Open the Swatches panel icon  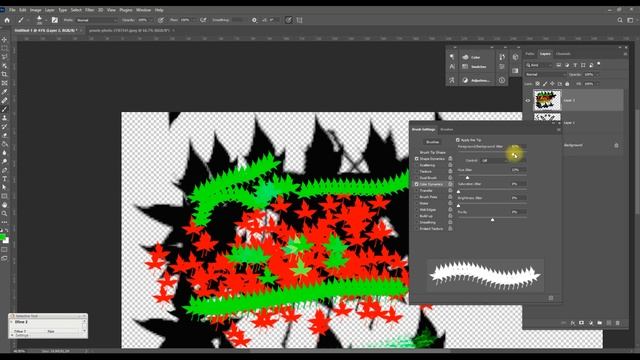(465, 67)
